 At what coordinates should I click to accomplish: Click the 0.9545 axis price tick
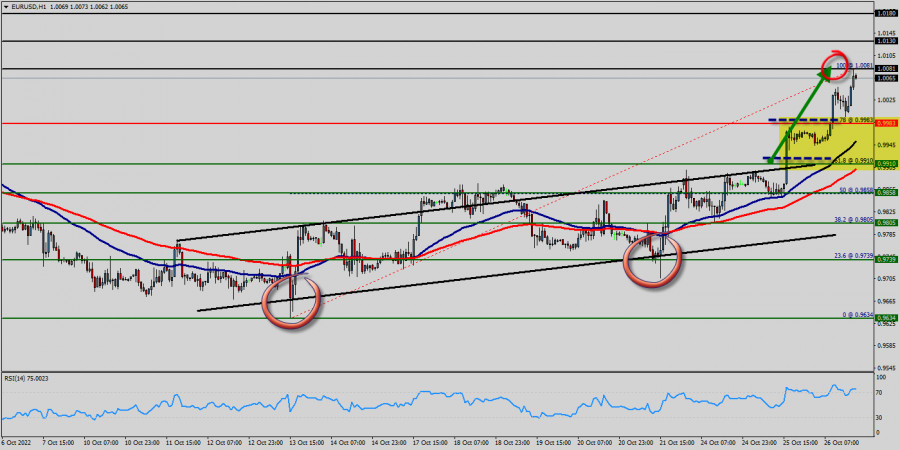885,368
